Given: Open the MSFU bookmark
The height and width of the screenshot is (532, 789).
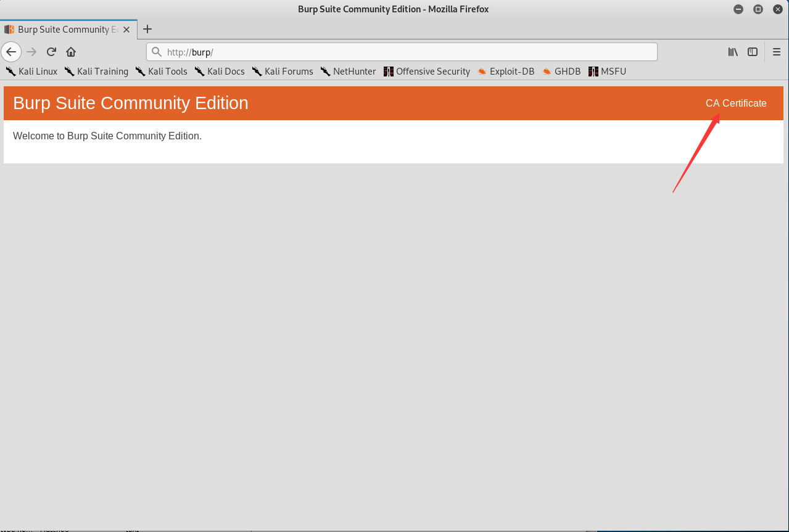Looking at the screenshot, I should coord(607,72).
